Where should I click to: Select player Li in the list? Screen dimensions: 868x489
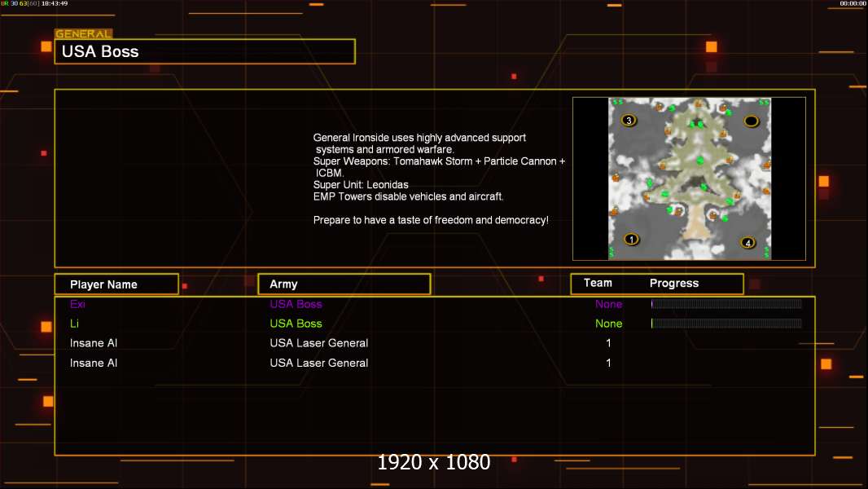(74, 324)
